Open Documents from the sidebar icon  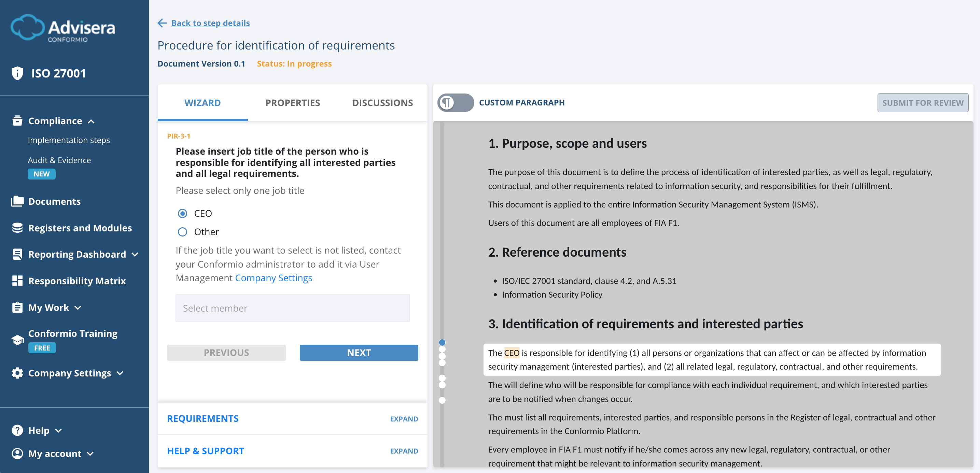coord(17,201)
